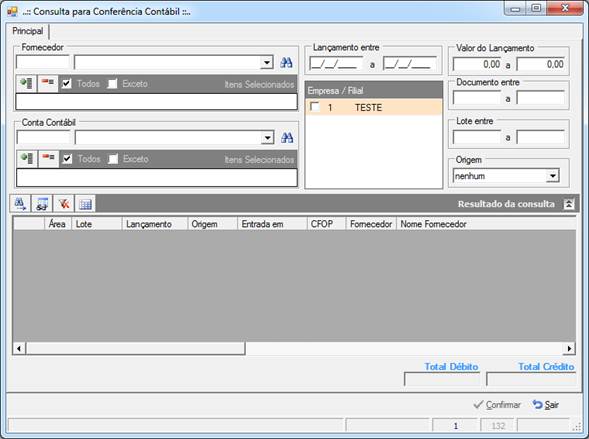Click the Fornecedor code input field
The image size is (589, 439).
pyautogui.click(x=43, y=62)
